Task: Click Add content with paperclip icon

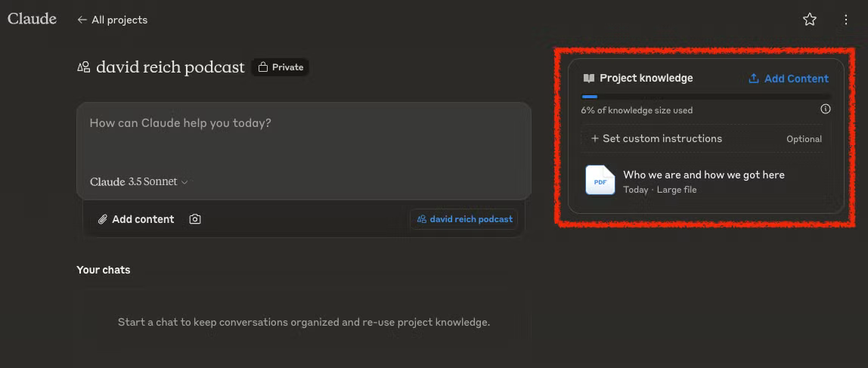Action: tap(136, 219)
